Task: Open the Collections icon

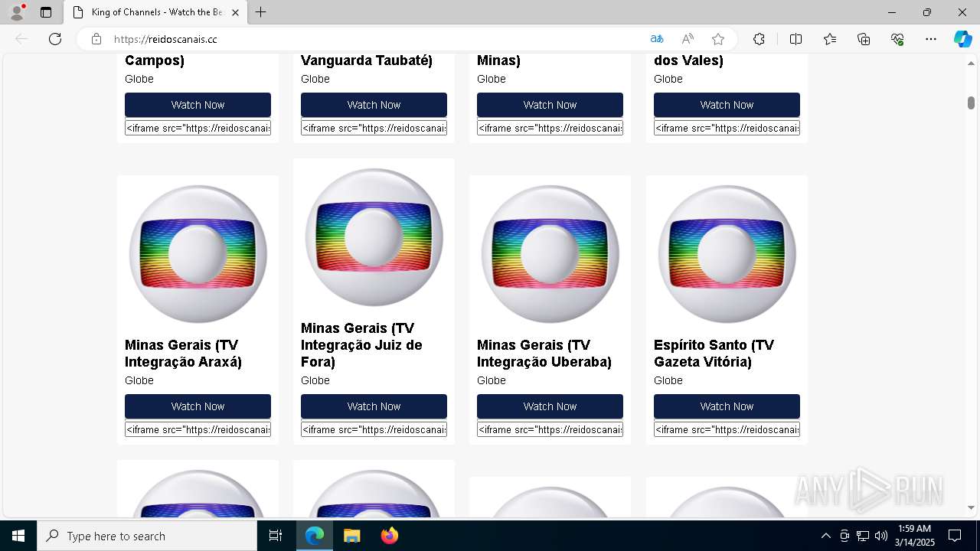Action: pyautogui.click(x=864, y=39)
